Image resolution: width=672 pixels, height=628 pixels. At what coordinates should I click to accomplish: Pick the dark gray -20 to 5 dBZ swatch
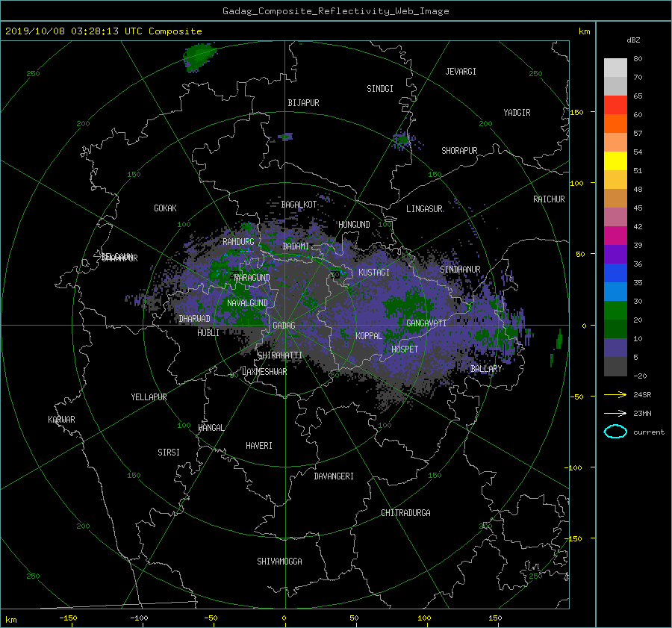coord(615,367)
